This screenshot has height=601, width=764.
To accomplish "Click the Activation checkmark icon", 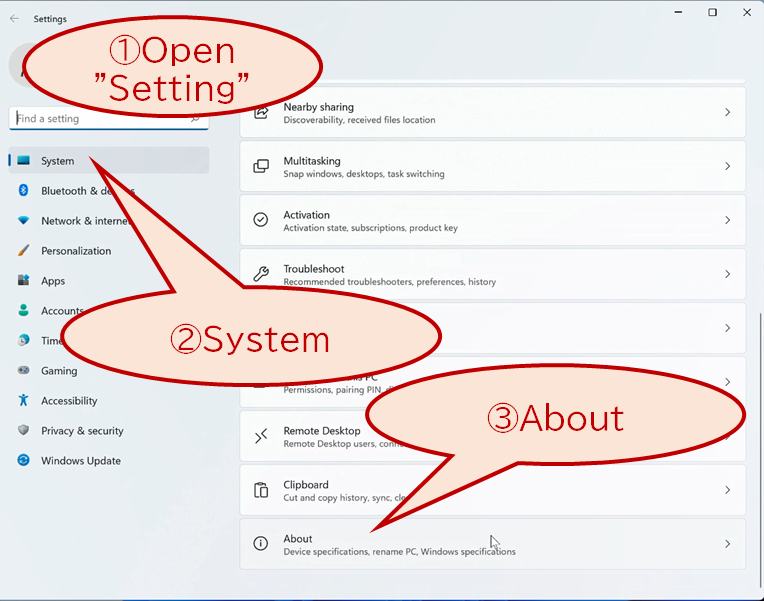I will click(261, 220).
